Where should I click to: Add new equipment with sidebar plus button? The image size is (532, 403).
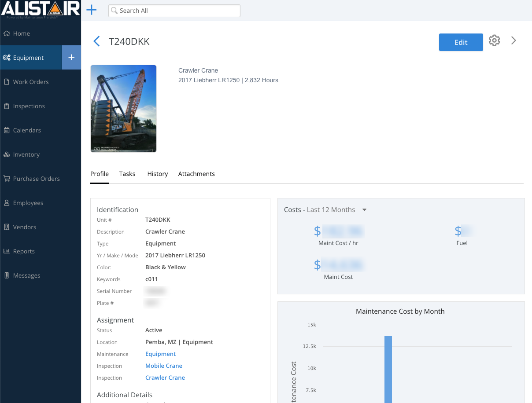pos(71,58)
